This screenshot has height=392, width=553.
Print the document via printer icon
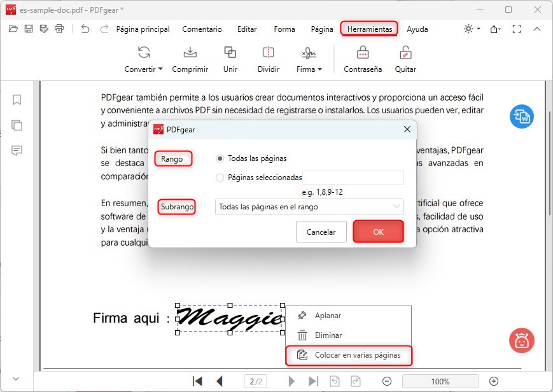tap(59, 29)
